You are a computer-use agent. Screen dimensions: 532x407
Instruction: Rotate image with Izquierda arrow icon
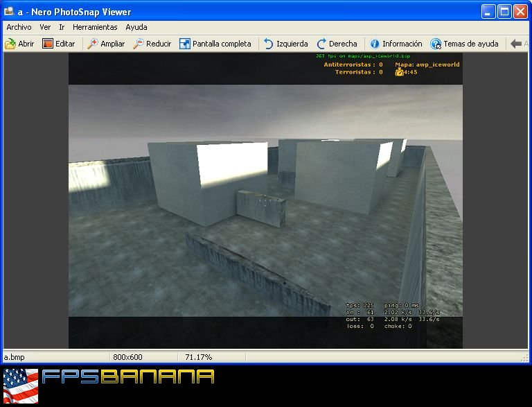268,44
